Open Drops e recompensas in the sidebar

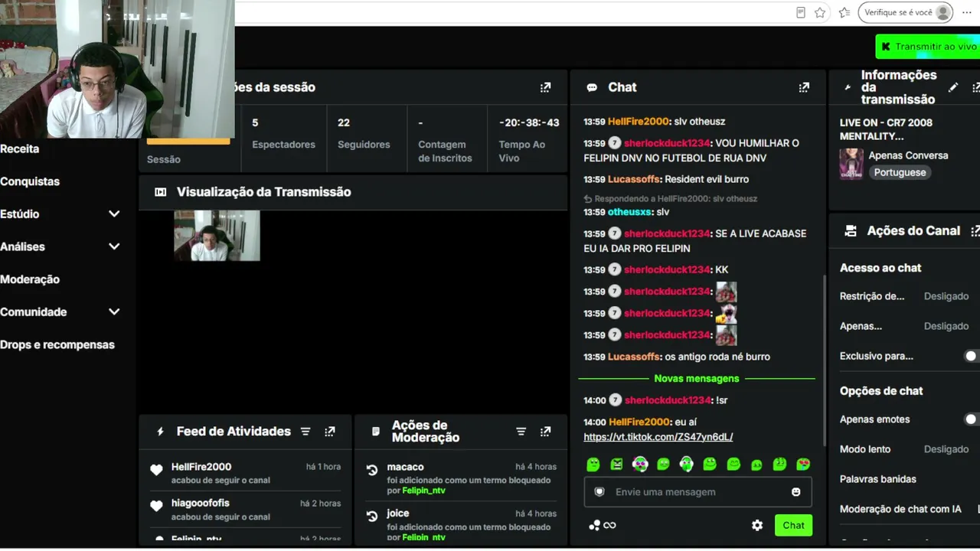pos(57,344)
